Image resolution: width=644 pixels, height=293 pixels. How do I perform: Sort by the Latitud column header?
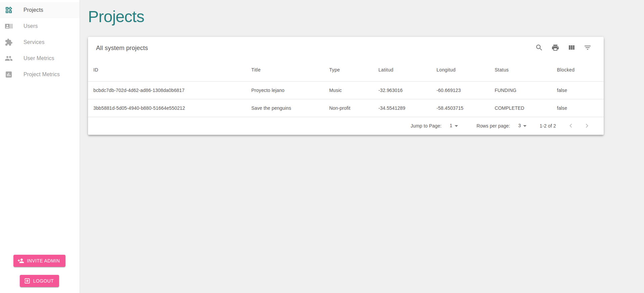[x=386, y=70]
